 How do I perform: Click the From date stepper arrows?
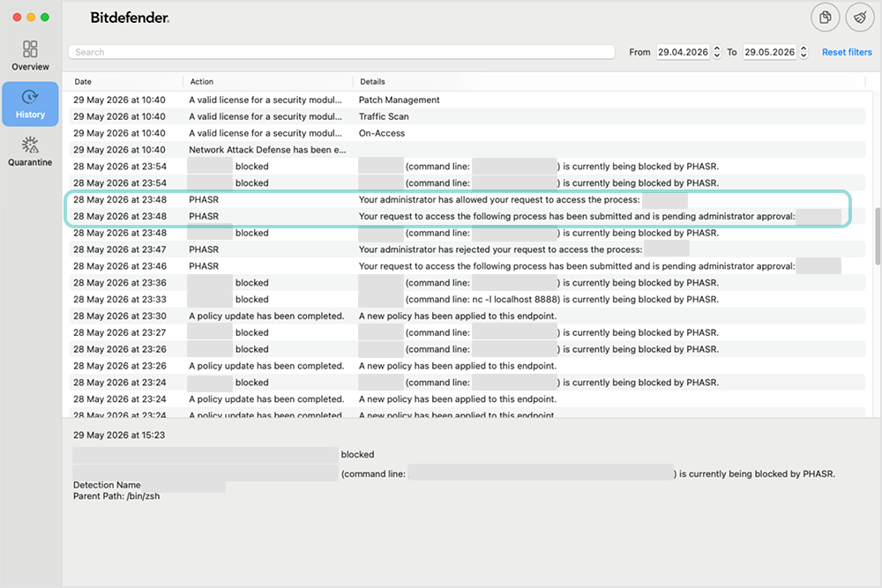pyautogui.click(x=716, y=52)
